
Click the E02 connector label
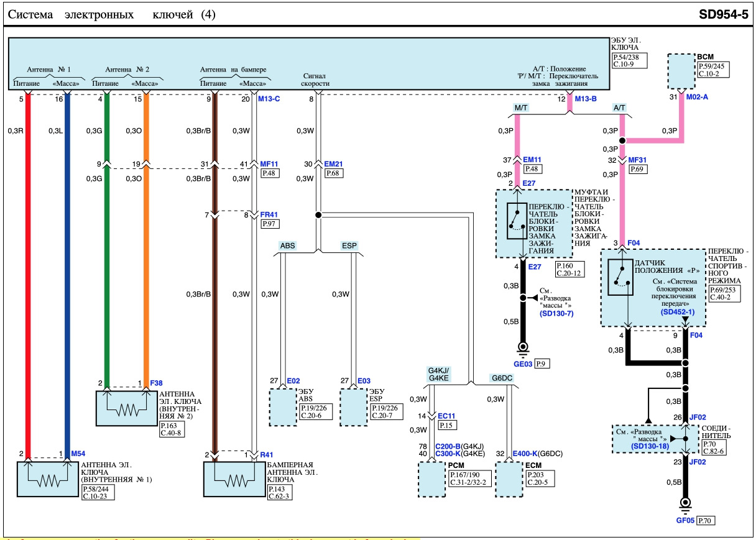point(293,381)
